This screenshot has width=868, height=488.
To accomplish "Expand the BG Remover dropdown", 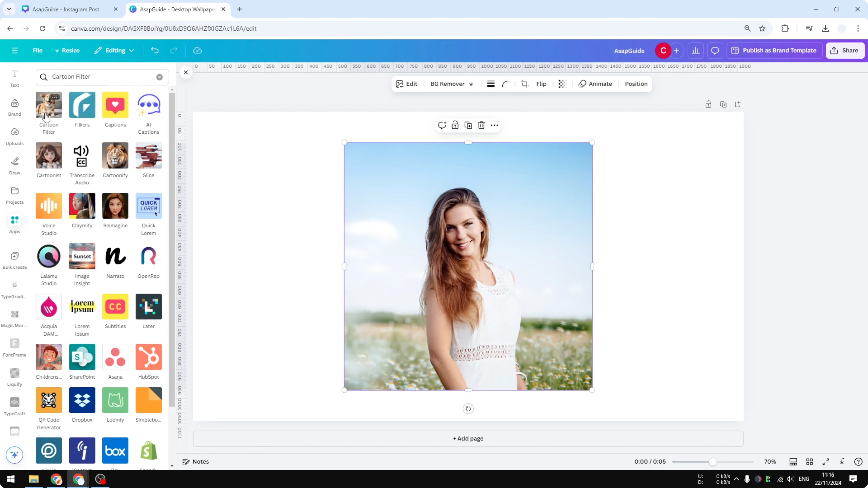I will point(471,84).
